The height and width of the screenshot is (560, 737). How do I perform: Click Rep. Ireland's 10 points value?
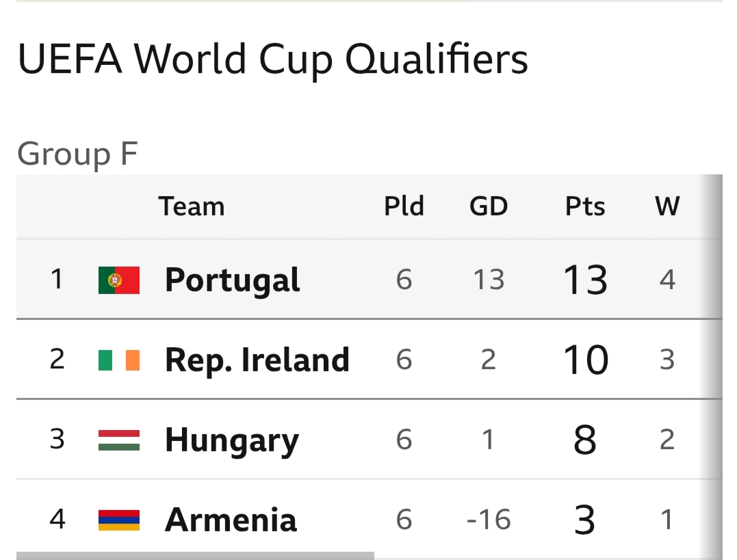pos(585,360)
